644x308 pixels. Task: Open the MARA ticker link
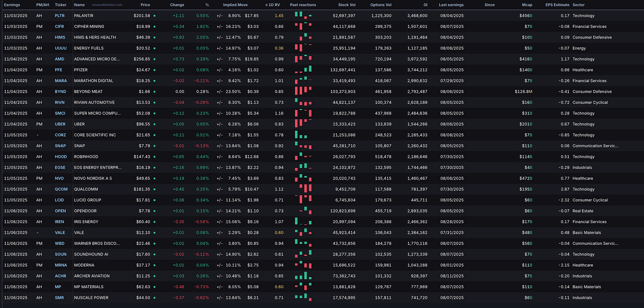coord(61,81)
